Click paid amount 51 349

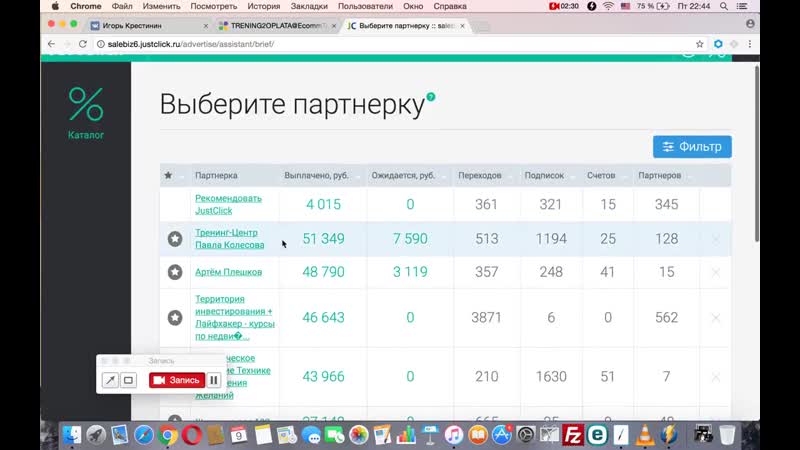click(323, 239)
